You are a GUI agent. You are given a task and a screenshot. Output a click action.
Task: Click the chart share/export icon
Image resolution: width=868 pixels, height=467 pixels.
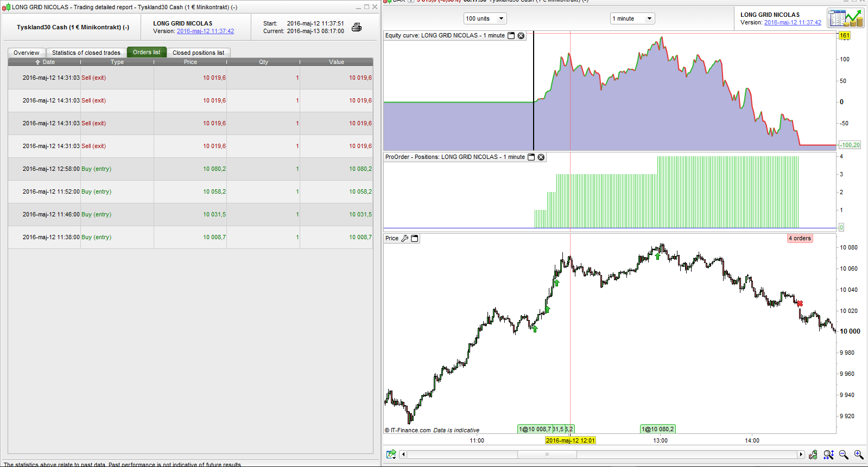click(x=391, y=455)
